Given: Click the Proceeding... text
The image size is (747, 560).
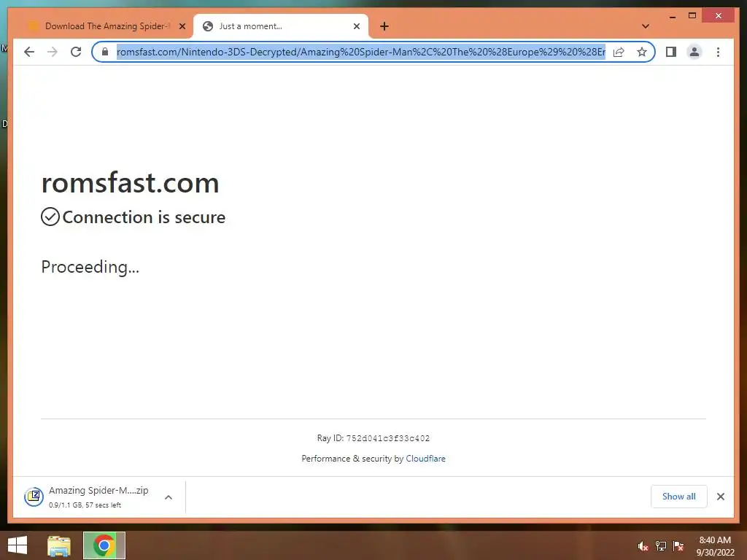Looking at the screenshot, I should (x=90, y=267).
